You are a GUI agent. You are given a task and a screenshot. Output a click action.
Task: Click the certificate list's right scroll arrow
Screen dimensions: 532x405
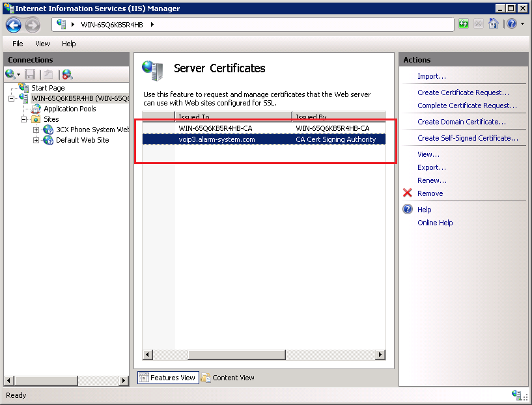(x=380, y=355)
